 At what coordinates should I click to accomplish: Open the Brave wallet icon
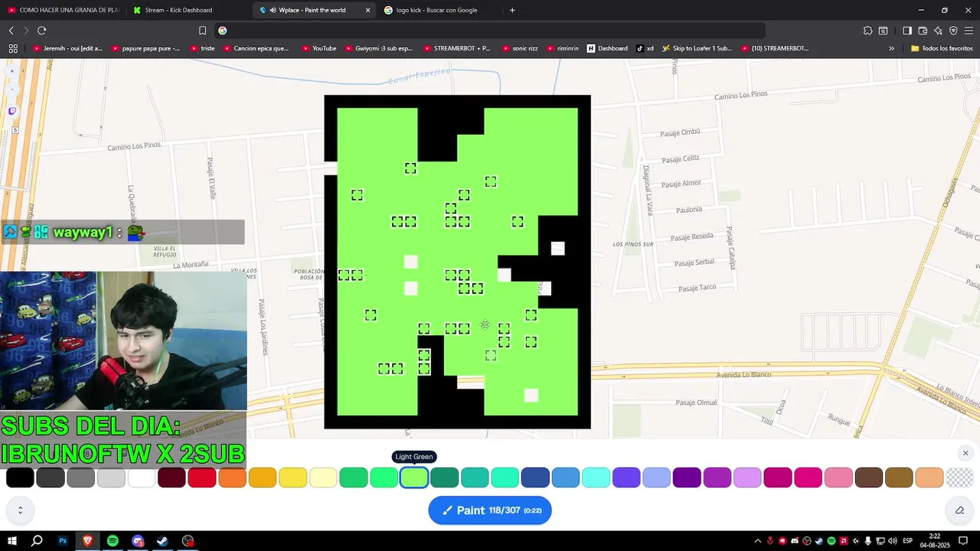tap(923, 31)
